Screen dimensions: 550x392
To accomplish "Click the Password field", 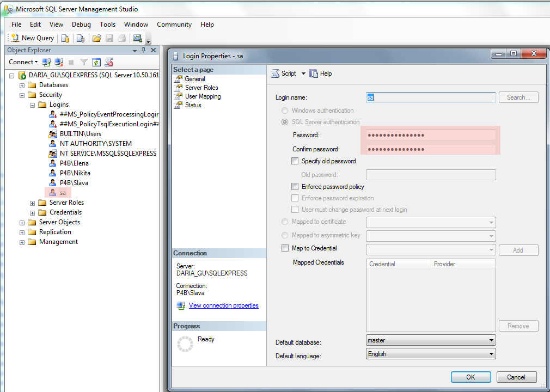I will [x=431, y=135].
